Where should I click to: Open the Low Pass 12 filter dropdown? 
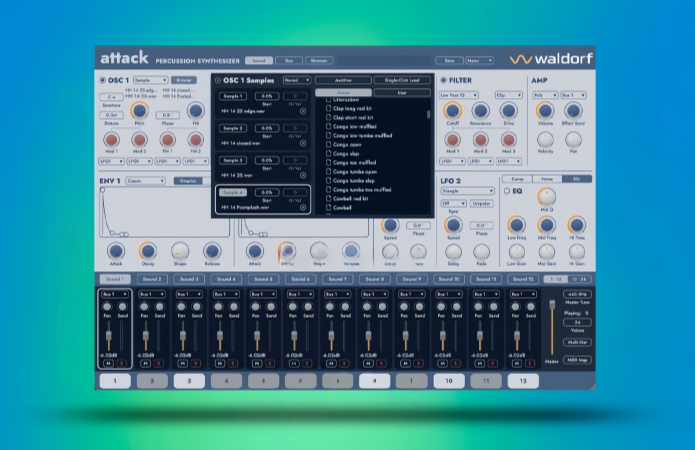[459, 95]
